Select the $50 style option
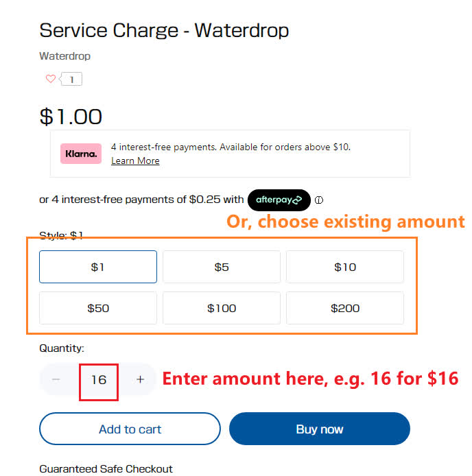Screen dimensions: 472x476 click(x=98, y=308)
